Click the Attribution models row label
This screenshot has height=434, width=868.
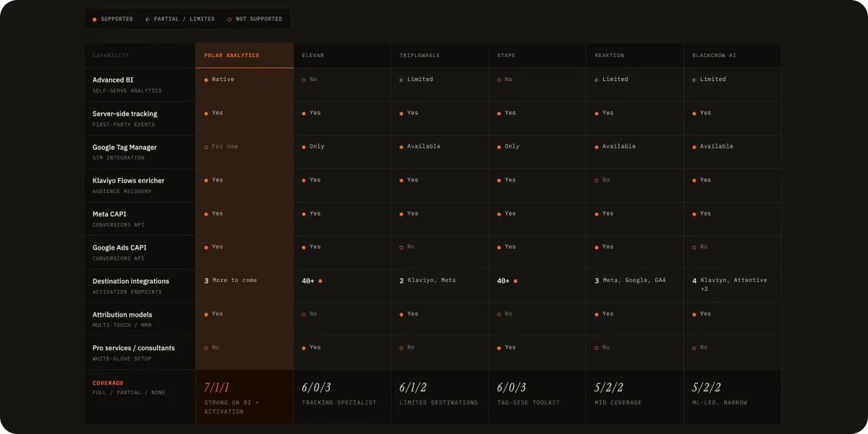click(123, 315)
